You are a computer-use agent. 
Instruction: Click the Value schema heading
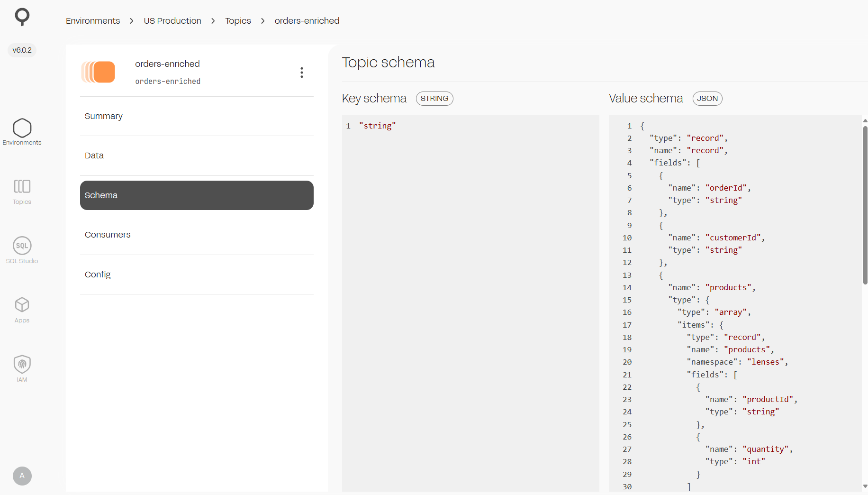pyautogui.click(x=646, y=99)
